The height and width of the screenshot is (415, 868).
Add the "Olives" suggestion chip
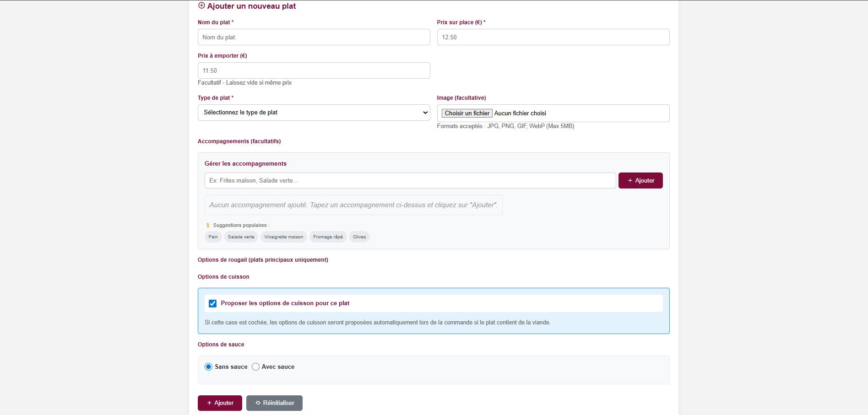pyautogui.click(x=359, y=237)
